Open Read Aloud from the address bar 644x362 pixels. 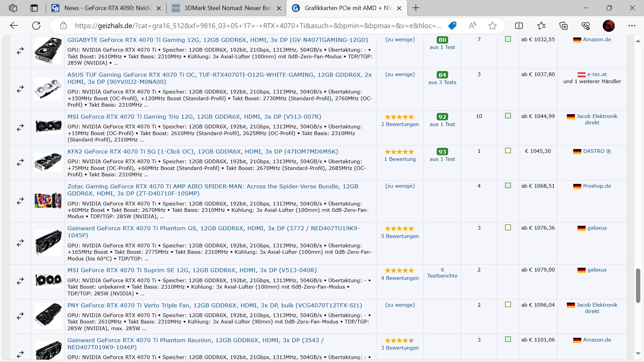pos(472,26)
